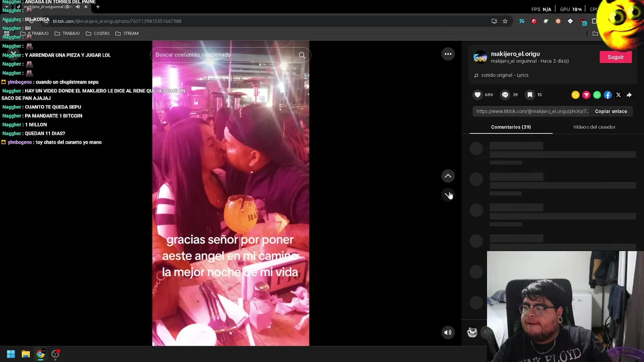The image size is (644, 362).
Task: Open a new browser tab
Action: coord(98,7)
